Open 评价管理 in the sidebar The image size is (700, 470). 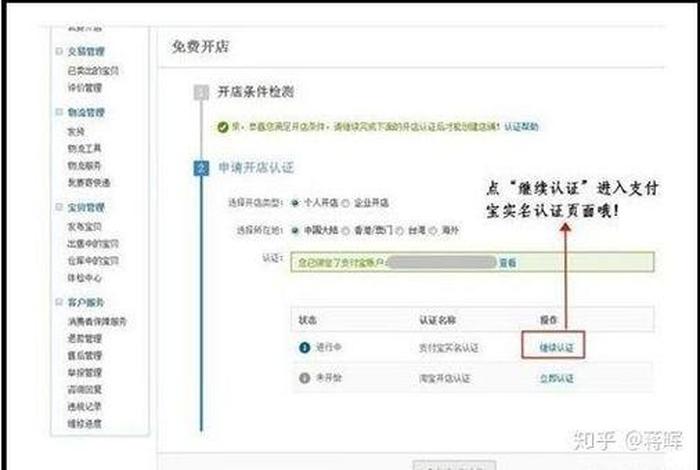point(85,87)
